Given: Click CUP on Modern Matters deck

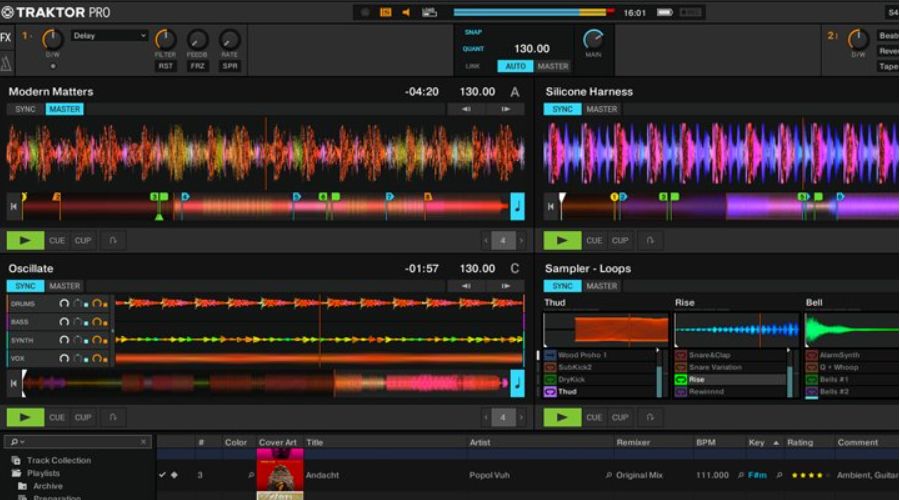Looking at the screenshot, I should click(x=83, y=241).
